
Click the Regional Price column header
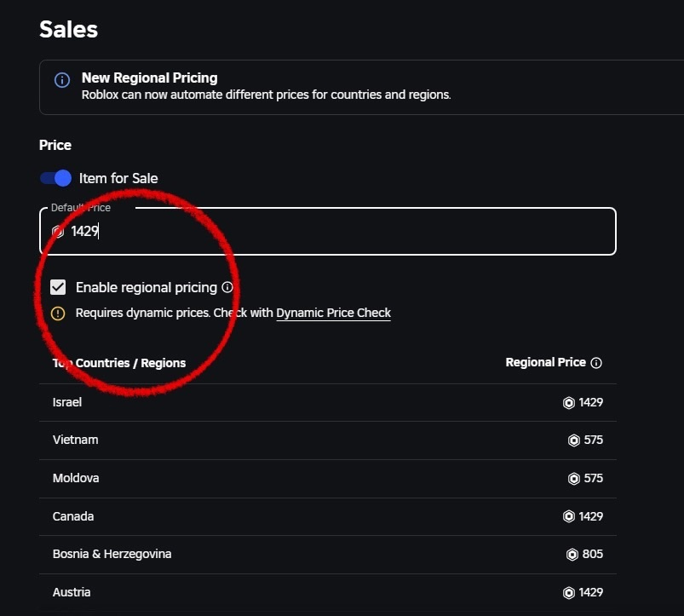(545, 363)
